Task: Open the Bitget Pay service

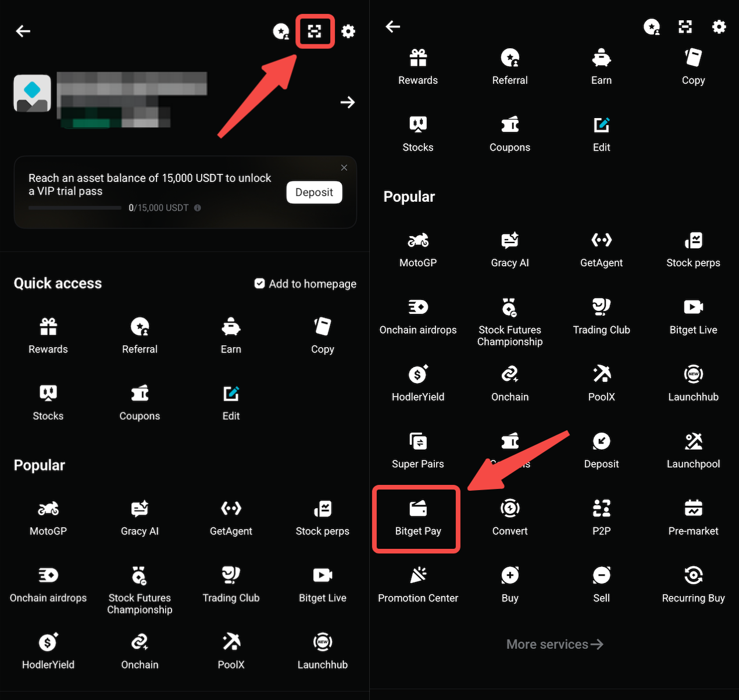Action: point(416,517)
